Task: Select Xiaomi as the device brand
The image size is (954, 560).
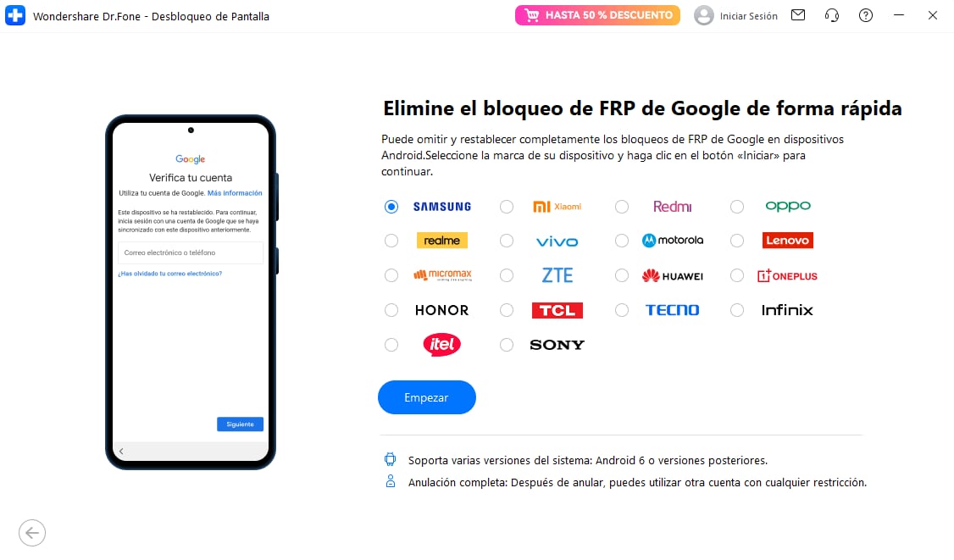Action: [x=507, y=206]
